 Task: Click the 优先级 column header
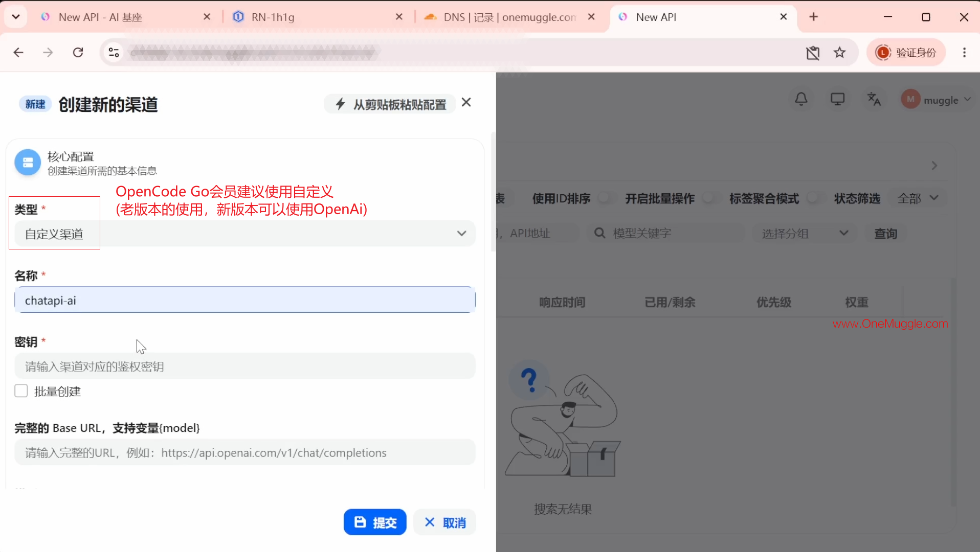774,302
